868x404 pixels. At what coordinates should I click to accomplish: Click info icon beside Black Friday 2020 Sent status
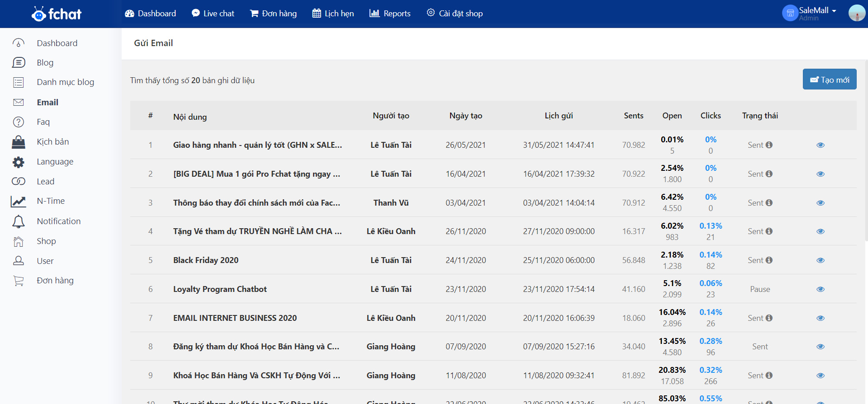[x=769, y=260]
